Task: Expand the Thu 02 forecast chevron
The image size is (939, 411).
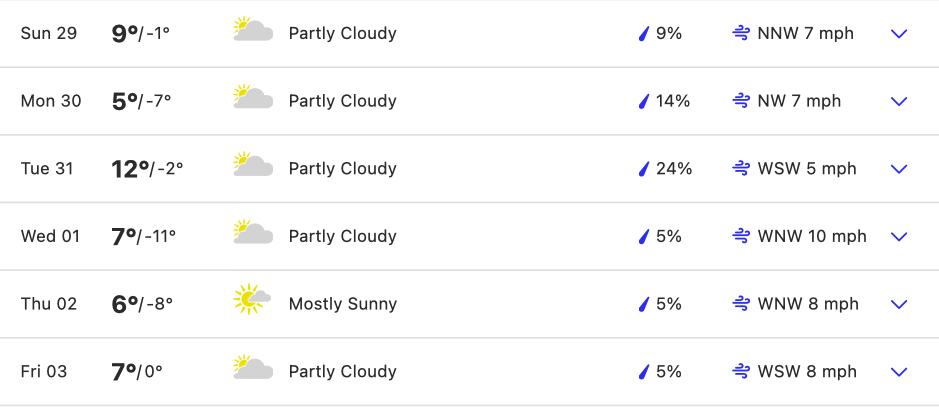Action: coord(899,304)
